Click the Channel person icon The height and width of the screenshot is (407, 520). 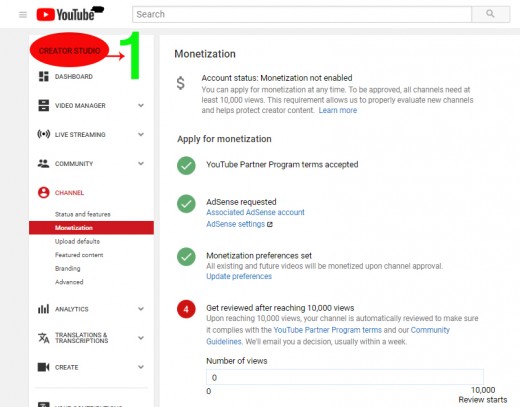coord(43,192)
